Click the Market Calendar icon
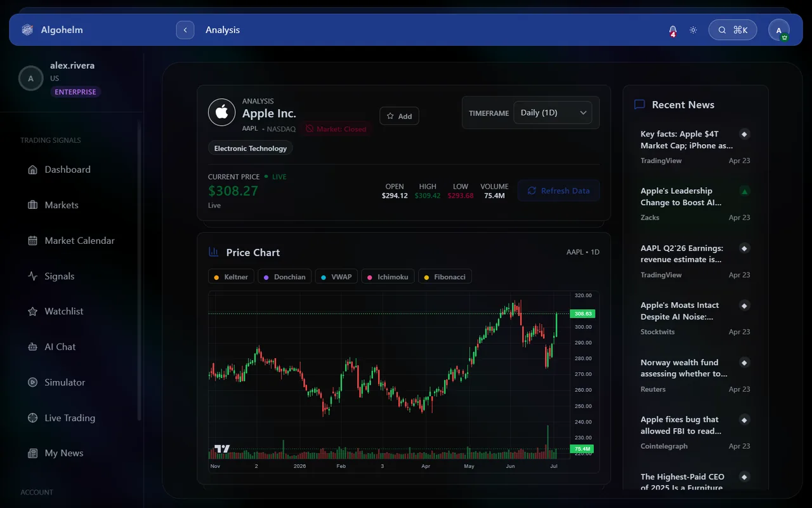 33,241
